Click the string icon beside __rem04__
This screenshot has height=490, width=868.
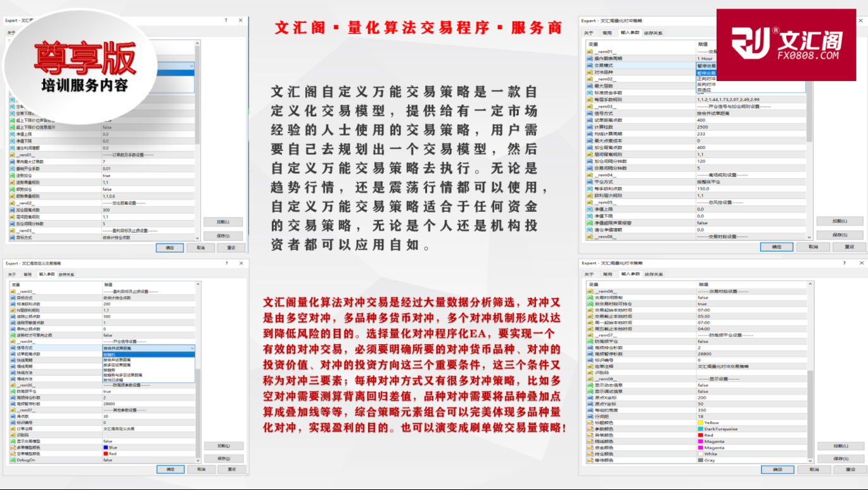[x=12, y=342]
